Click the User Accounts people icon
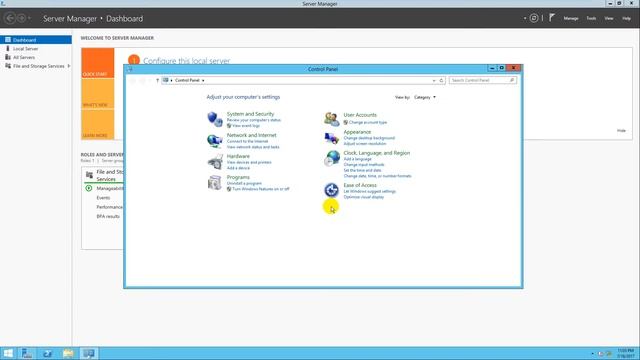This screenshot has width=640, height=360. tap(331, 119)
